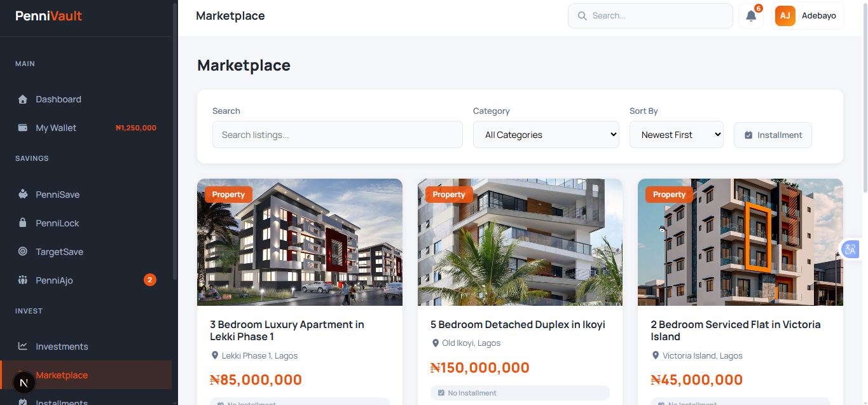Open Marketplace in the sidebar
868x405 pixels.
pos(62,375)
